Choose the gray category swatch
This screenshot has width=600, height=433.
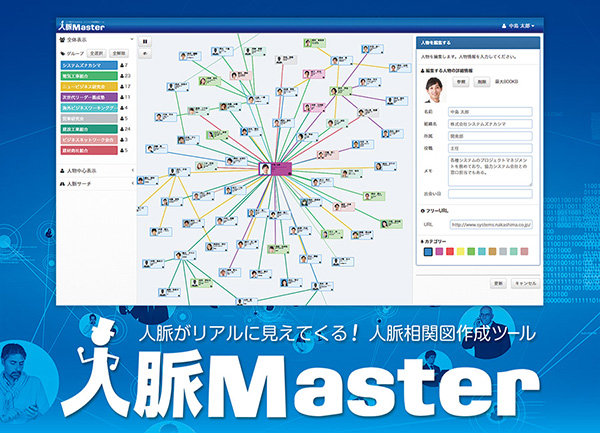[503, 251]
